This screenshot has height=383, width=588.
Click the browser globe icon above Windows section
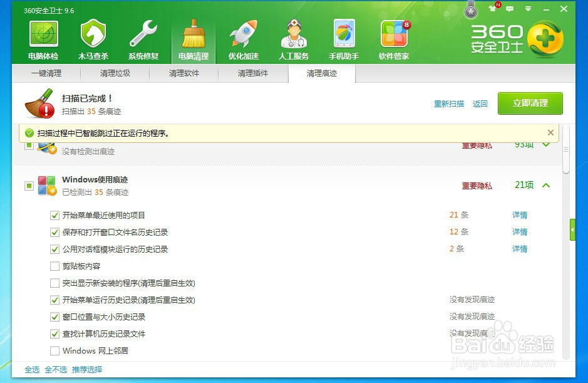[47, 148]
